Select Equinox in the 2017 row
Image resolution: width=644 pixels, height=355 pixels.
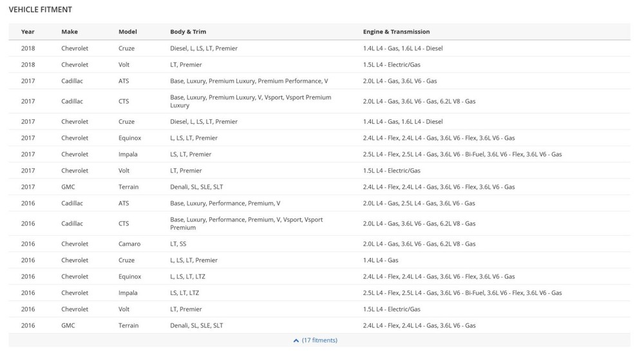tap(130, 138)
